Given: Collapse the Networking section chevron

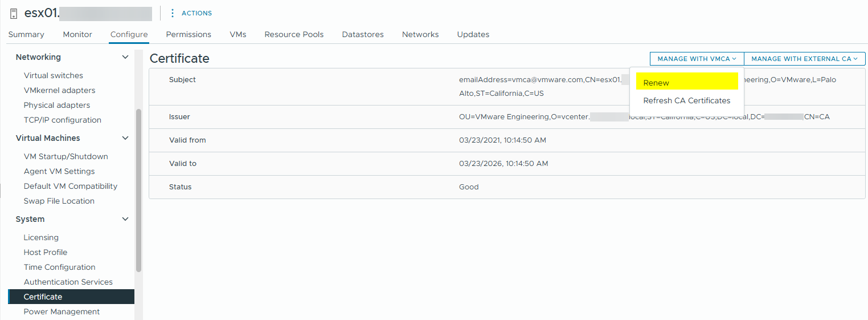Looking at the screenshot, I should (x=125, y=57).
